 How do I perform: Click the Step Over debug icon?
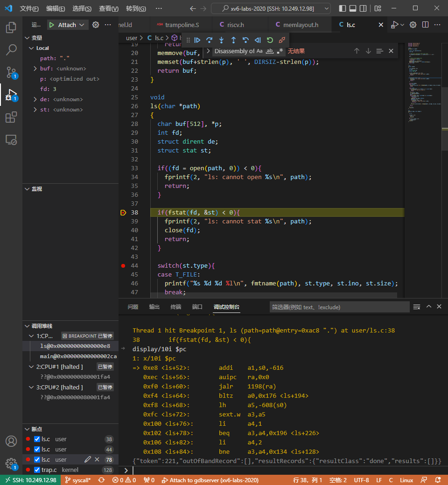(210, 40)
